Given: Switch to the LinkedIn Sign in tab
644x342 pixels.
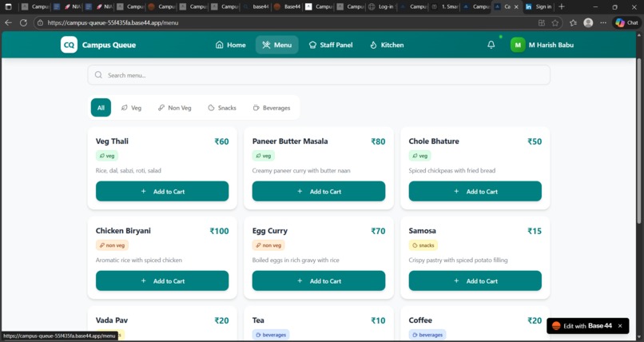Looking at the screenshot, I should (x=539, y=7).
